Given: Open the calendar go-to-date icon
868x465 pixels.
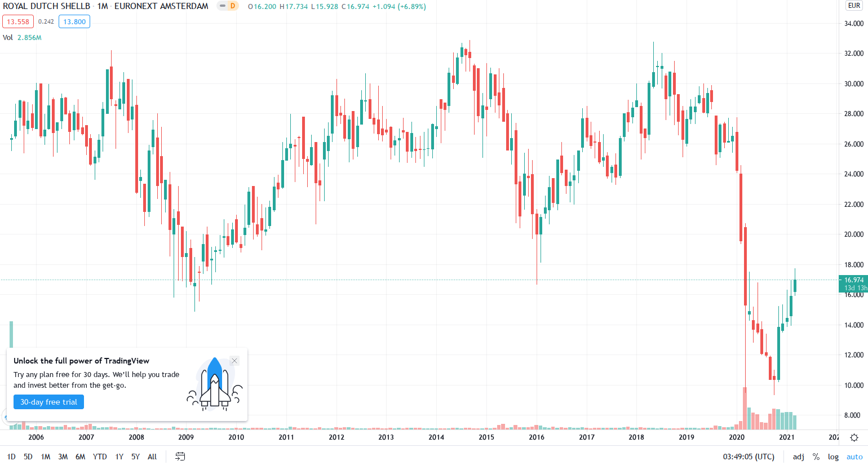Looking at the screenshot, I should [180, 457].
